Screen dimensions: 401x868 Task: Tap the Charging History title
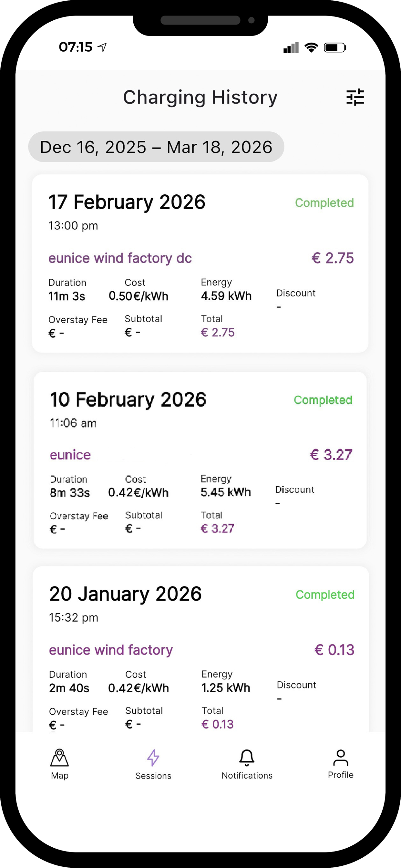tap(200, 98)
